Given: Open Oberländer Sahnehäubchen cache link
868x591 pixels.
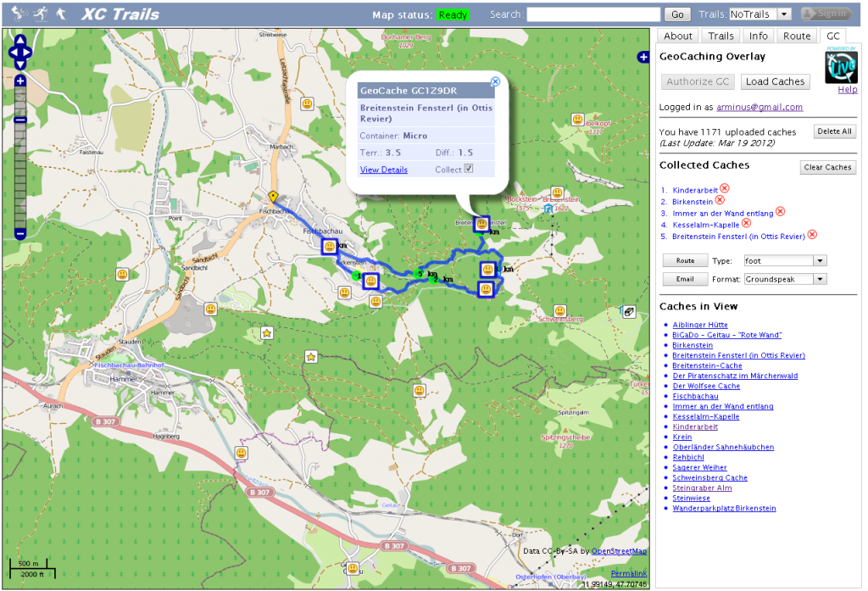Looking at the screenshot, I should pyautogui.click(x=724, y=447).
